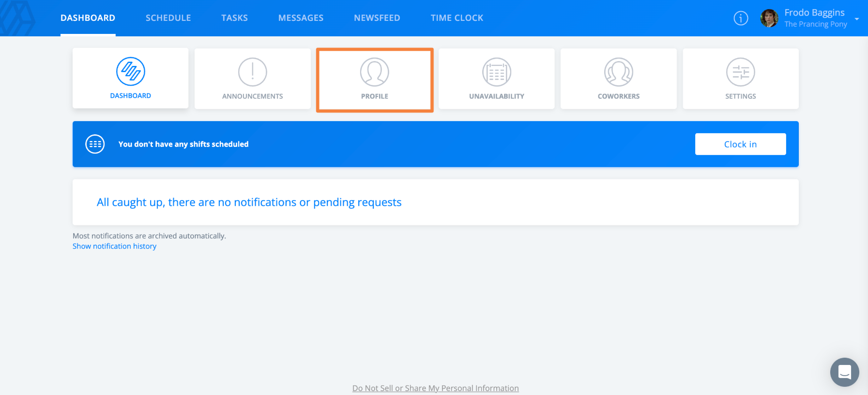Screen dimensions: 868x395
Task: Click Frodo Baggins profile avatar
Action: pyautogui.click(x=769, y=18)
